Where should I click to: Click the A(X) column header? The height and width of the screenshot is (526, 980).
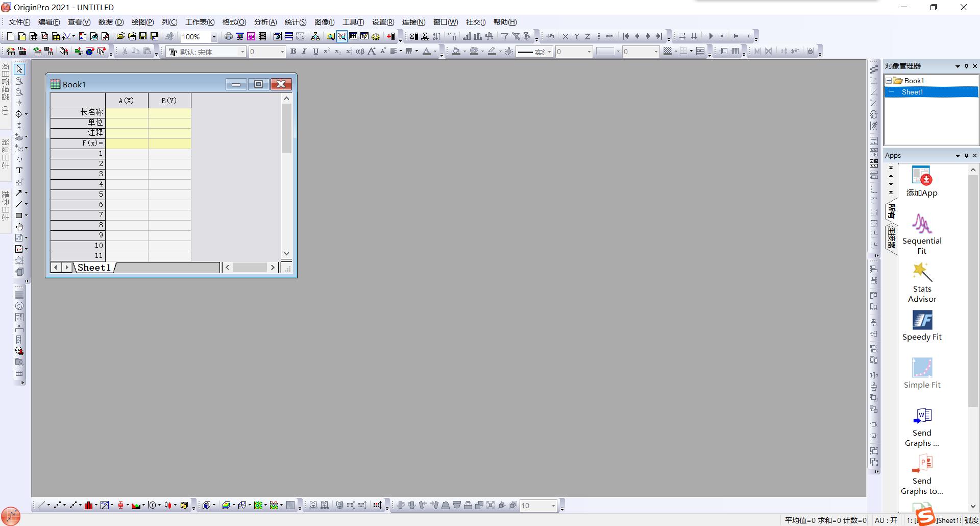tap(127, 101)
